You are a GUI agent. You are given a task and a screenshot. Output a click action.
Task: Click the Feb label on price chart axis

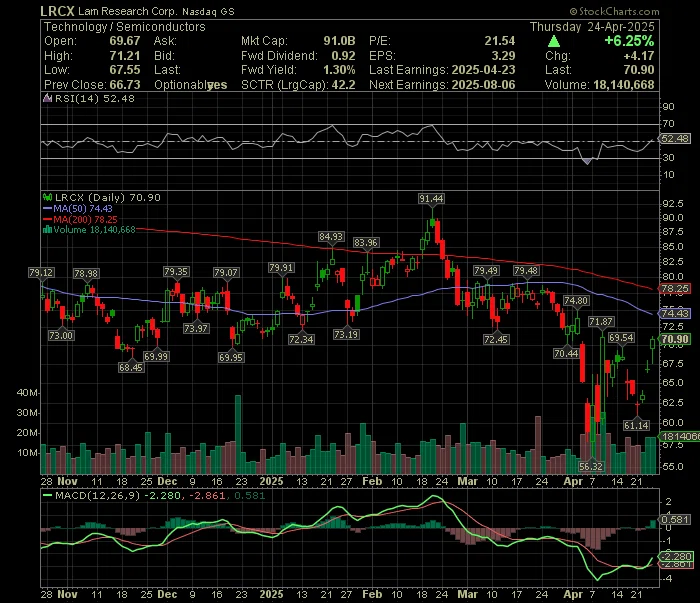click(x=372, y=482)
